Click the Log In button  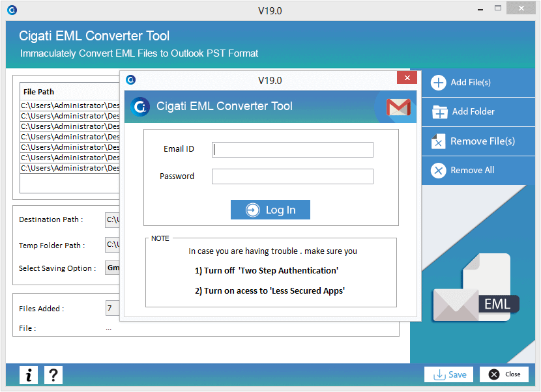[x=270, y=210]
